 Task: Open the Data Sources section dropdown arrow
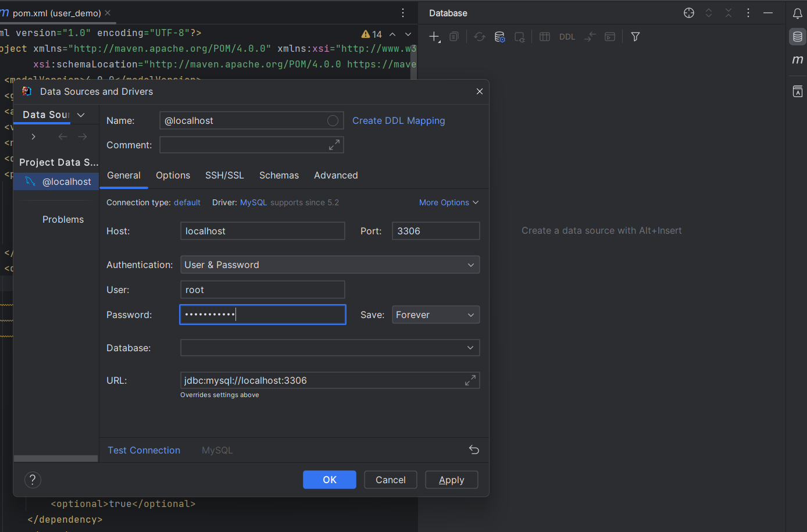(81, 115)
